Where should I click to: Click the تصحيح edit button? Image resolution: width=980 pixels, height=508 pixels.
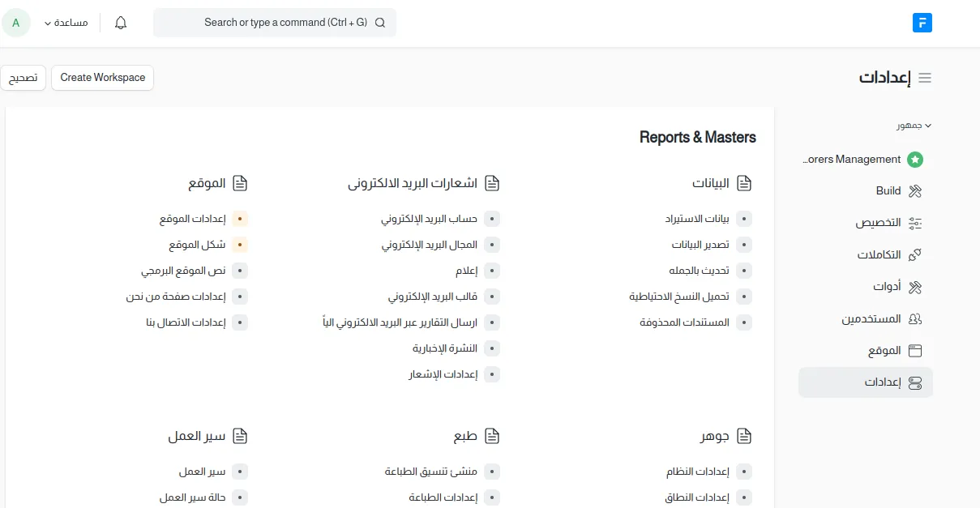[23, 78]
